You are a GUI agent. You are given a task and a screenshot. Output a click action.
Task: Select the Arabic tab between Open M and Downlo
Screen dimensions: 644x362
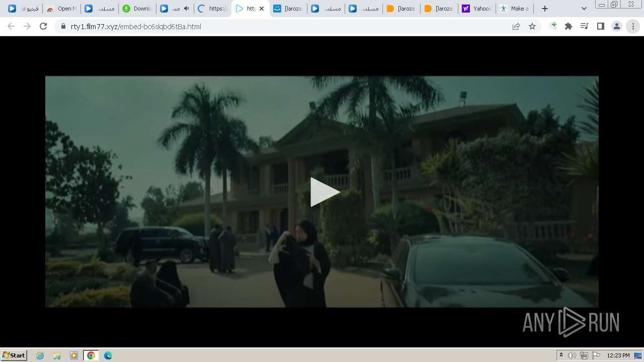pyautogui.click(x=99, y=9)
